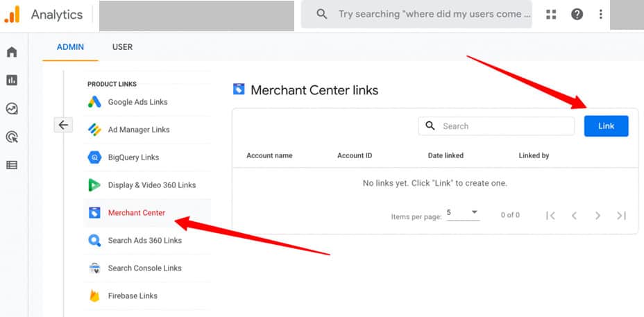This screenshot has width=644, height=317.
Task: Click the Display & Video 360 icon
Action: (94, 185)
